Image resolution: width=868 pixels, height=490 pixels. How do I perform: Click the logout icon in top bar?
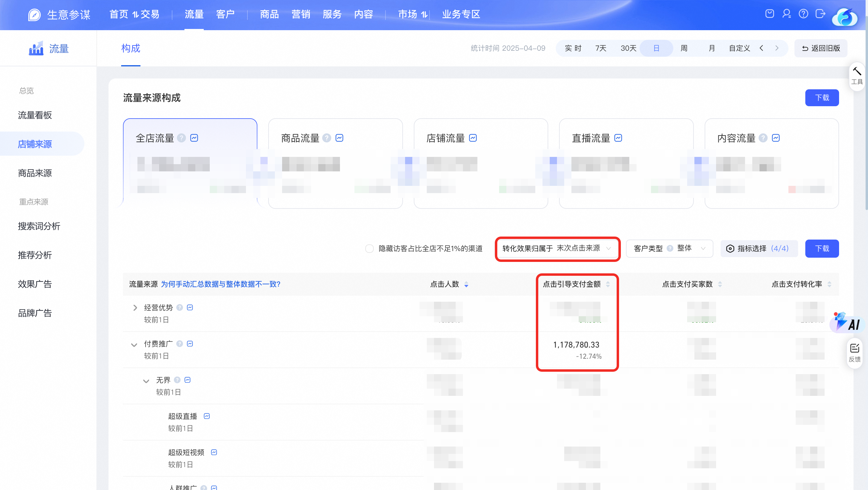tap(820, 14)
